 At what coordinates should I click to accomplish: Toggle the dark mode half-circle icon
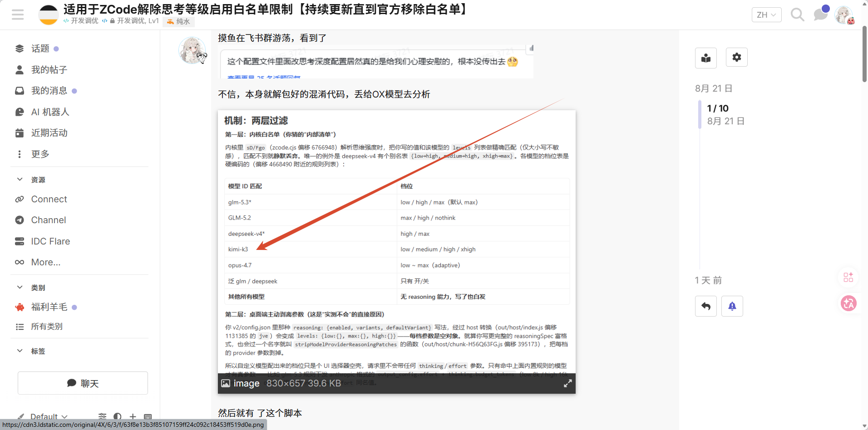tap(118, 416)
